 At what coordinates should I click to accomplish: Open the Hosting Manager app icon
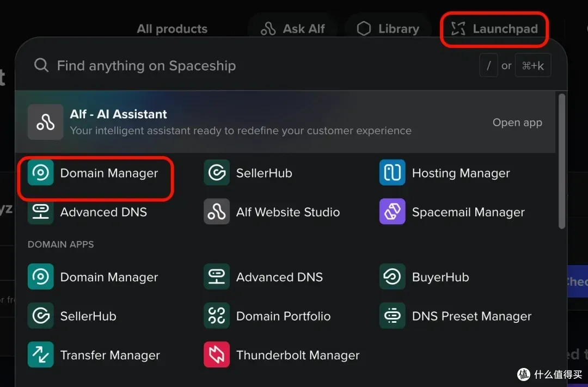coord(393,173)
